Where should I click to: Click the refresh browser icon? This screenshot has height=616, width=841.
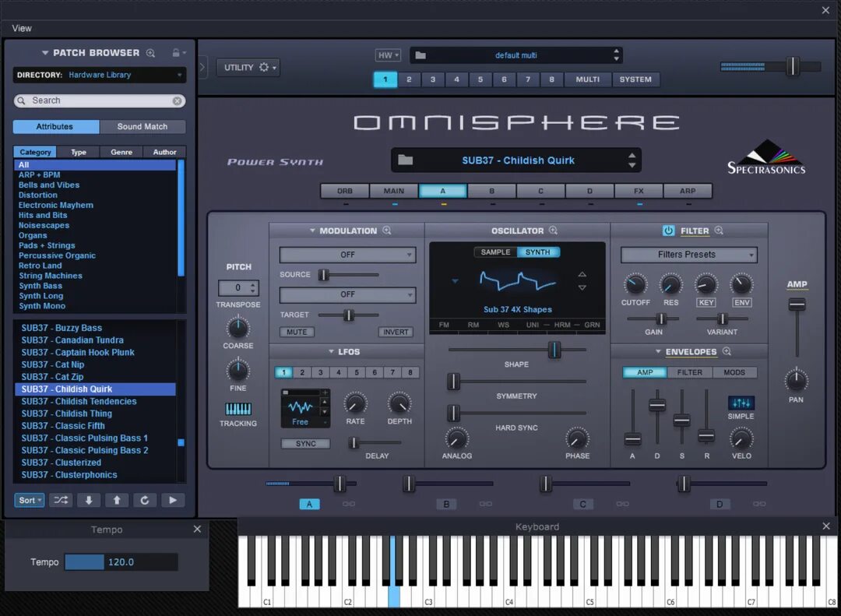[x=144, y=500]
